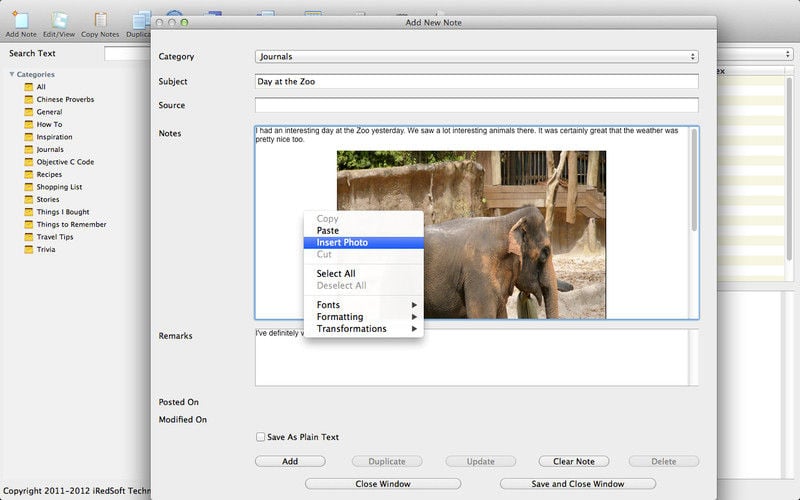Select the General folder icon
Viewport: 800px width, 500px height.
coord(29,112)
